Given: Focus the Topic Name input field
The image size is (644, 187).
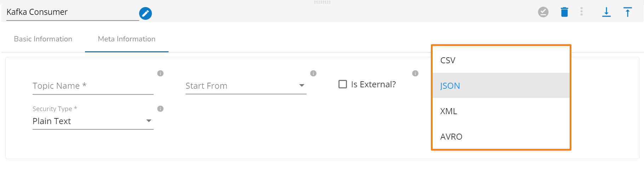Looking at the screenshot, I should point(93,86).
